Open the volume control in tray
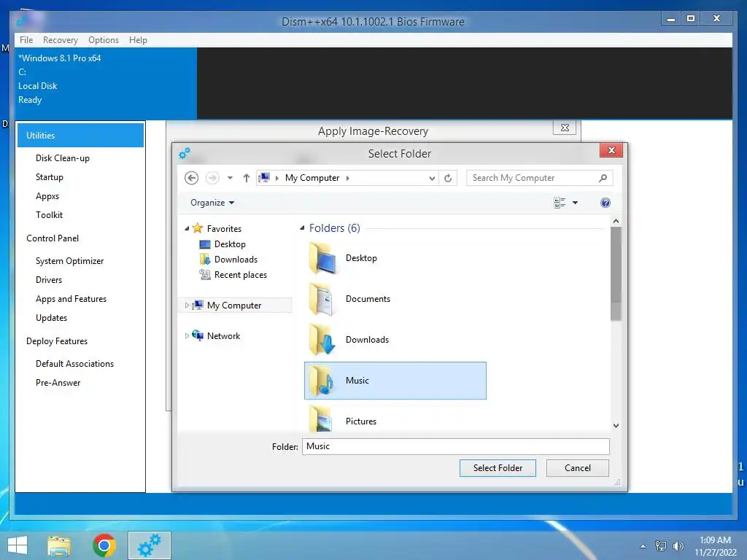 pos(678,546)
